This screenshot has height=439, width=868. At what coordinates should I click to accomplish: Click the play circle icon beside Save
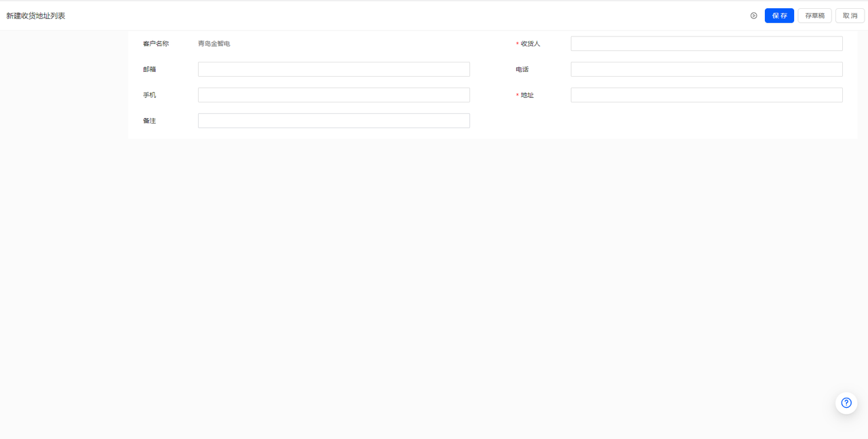pyautogui.click(x=753, y=16)
